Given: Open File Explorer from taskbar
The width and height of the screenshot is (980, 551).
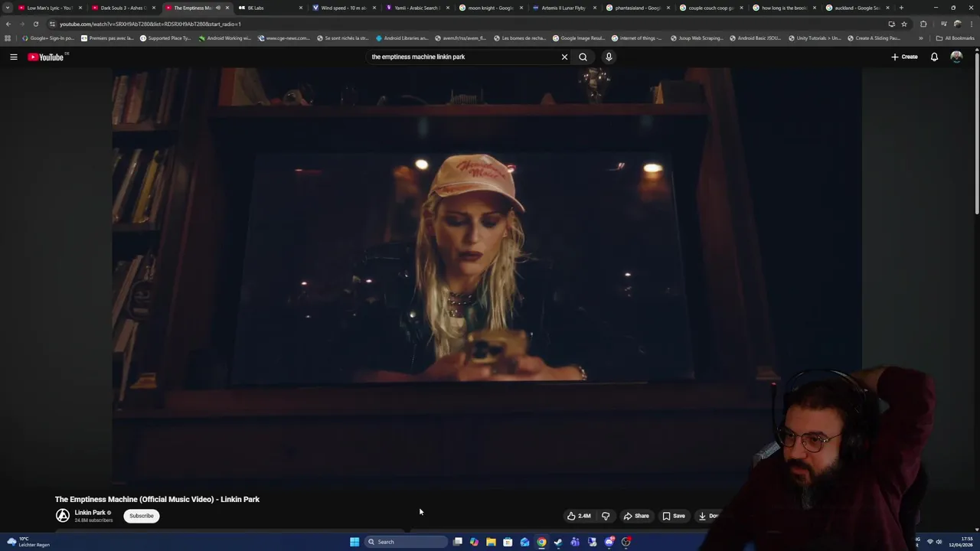Looking at the screenshot, I should pos(491,542).
